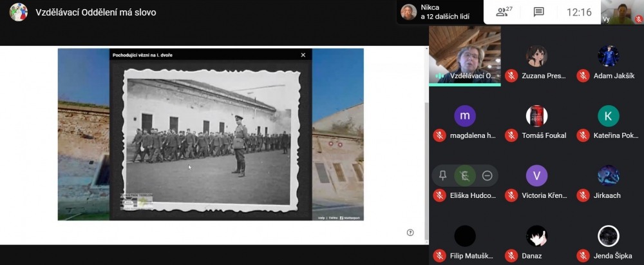Click the 12:16 meeting clock
The width and height of the screenshot is (644, 265).
tap(579, 12)
